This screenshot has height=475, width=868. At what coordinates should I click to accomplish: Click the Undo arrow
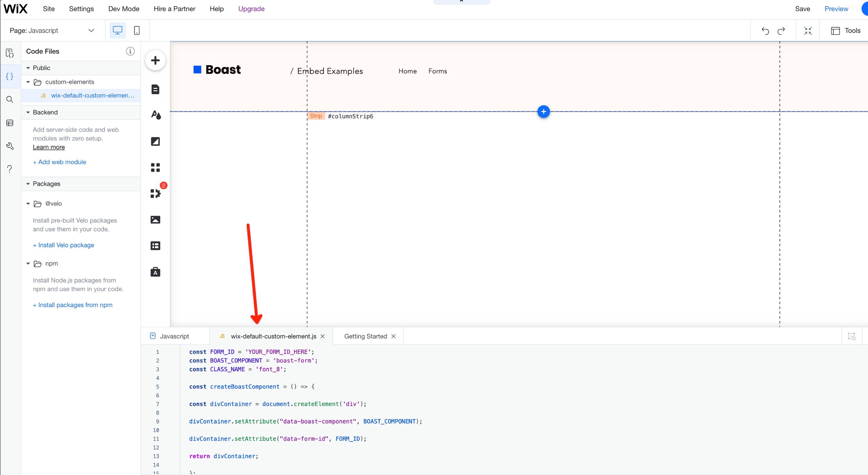[x=765, y=31]
